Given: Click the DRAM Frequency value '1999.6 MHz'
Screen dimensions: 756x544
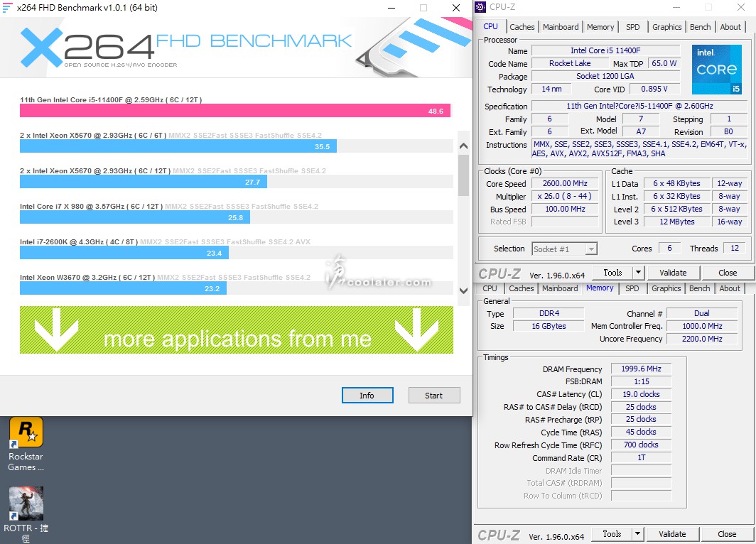Looking at the screenshot, I should pos(641,369).
